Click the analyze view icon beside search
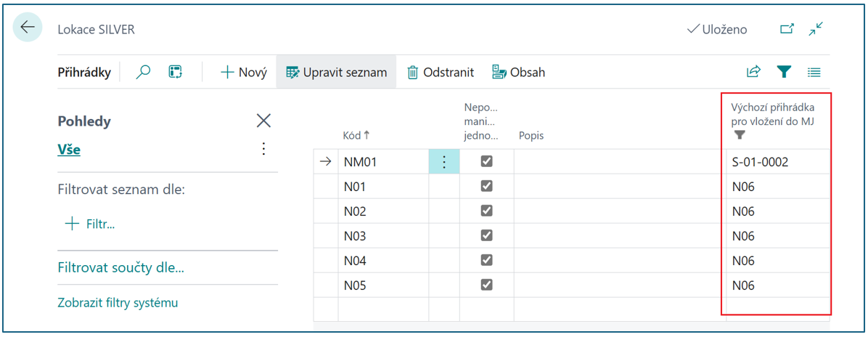868x337 pixels. point(175,72)
